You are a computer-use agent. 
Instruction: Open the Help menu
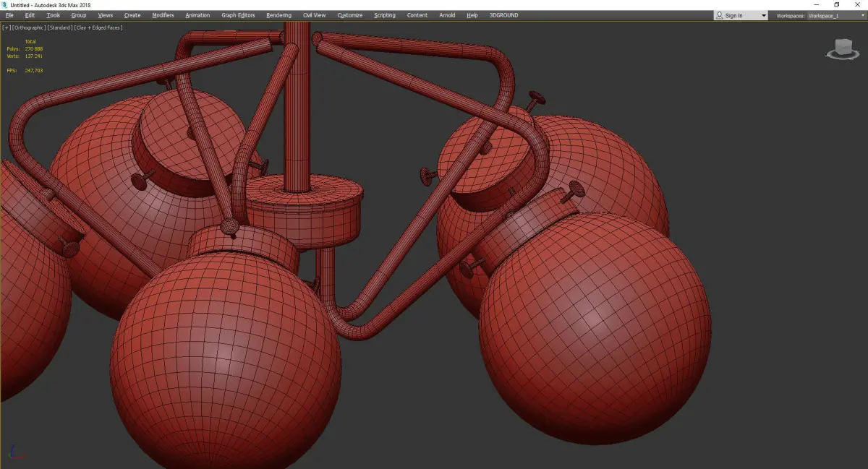(x=472, y=15)
